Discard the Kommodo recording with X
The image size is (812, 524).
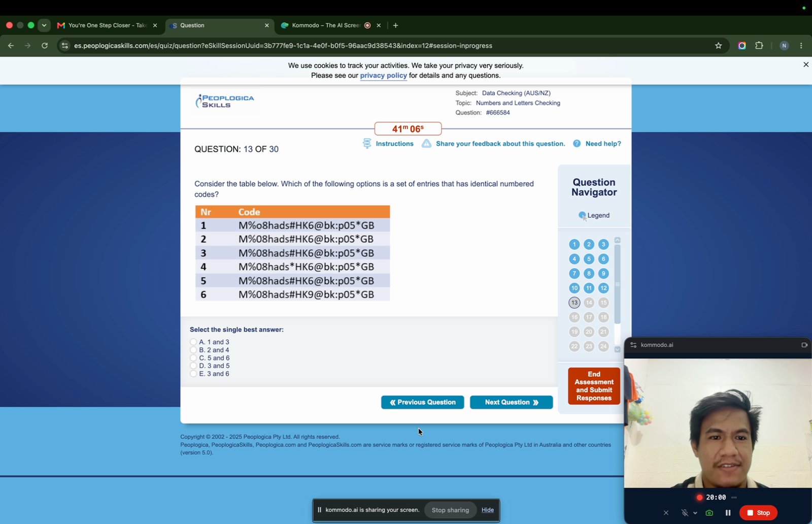[666, 513]
